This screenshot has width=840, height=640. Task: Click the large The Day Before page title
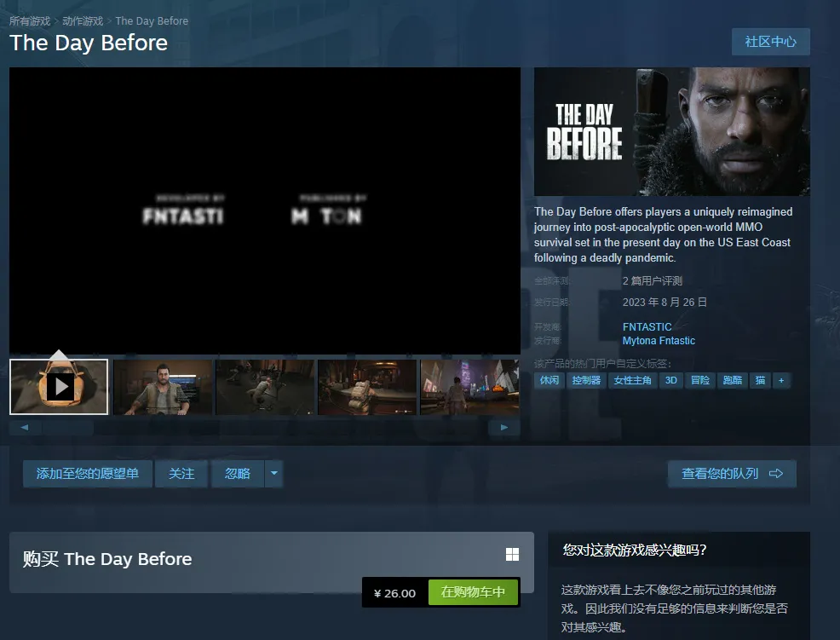(89, 43)
